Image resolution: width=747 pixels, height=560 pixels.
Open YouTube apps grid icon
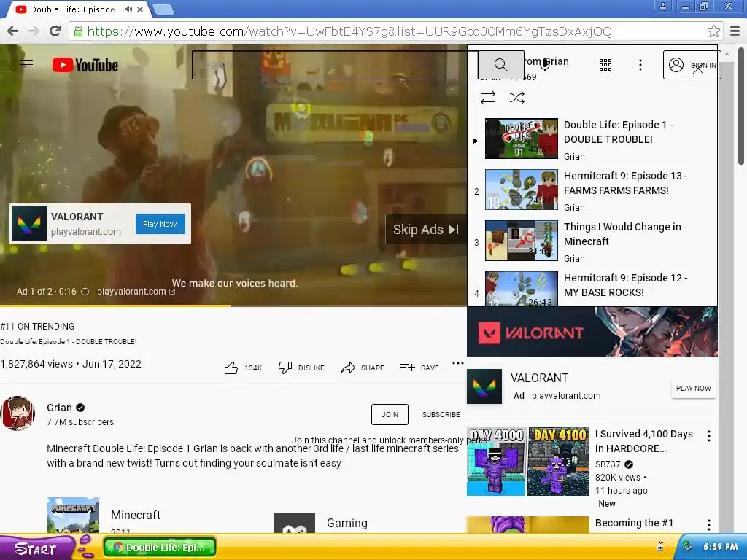605,65
